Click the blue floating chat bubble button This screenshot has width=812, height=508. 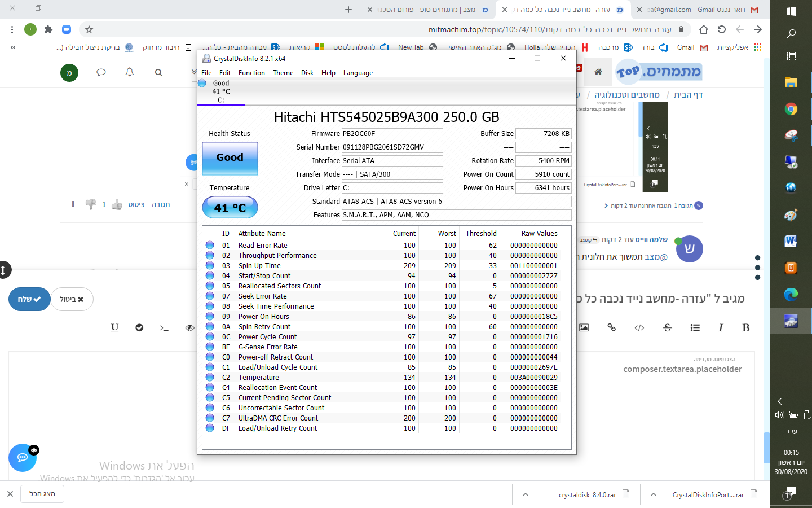click(23, 458)
